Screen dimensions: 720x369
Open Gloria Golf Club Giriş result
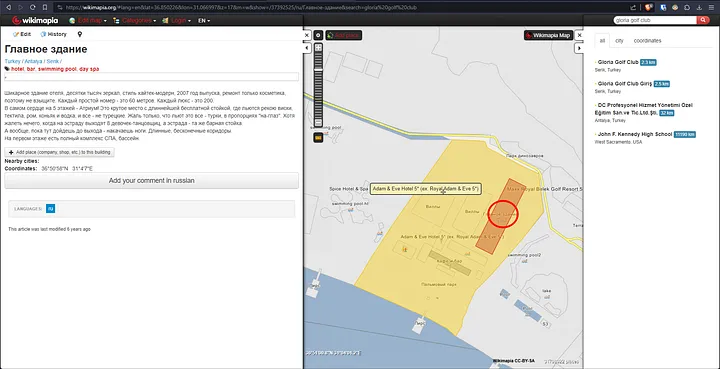(x=625, y=84)
